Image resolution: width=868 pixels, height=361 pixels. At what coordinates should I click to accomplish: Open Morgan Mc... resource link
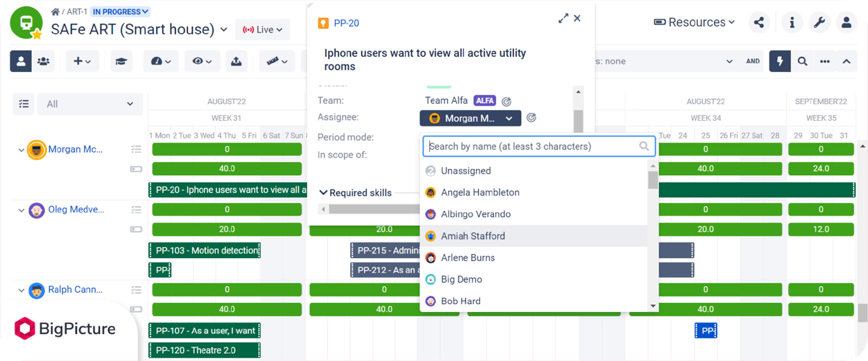[75, 149]
